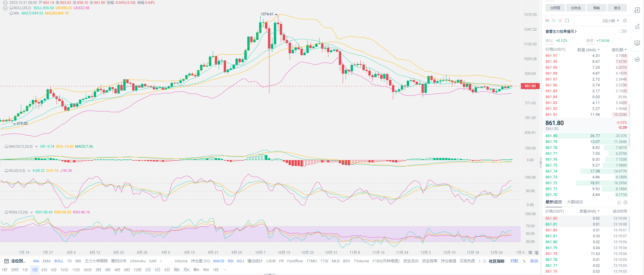Click the calendar locate-to-date icon
644x275 pixels.
click(6, 261)
